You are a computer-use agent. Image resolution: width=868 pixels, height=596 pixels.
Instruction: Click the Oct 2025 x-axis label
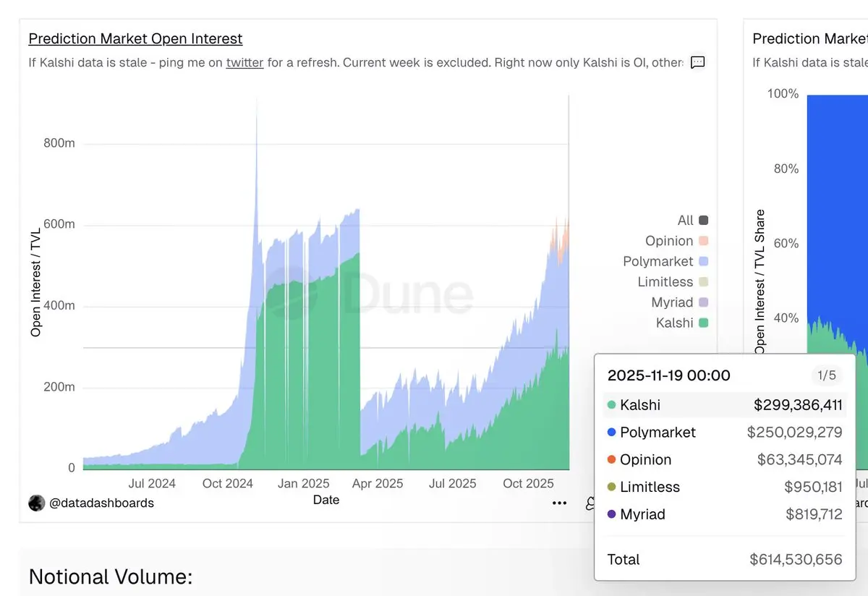pos(529,484)
